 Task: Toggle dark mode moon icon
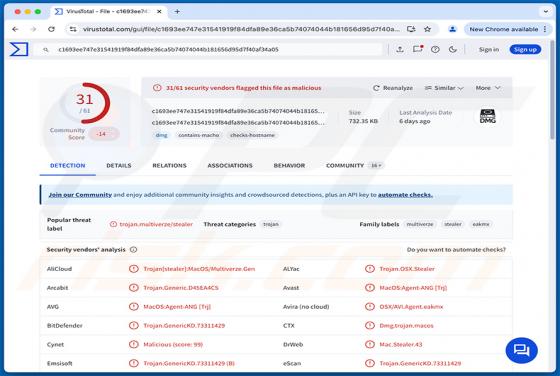[452, 50]
